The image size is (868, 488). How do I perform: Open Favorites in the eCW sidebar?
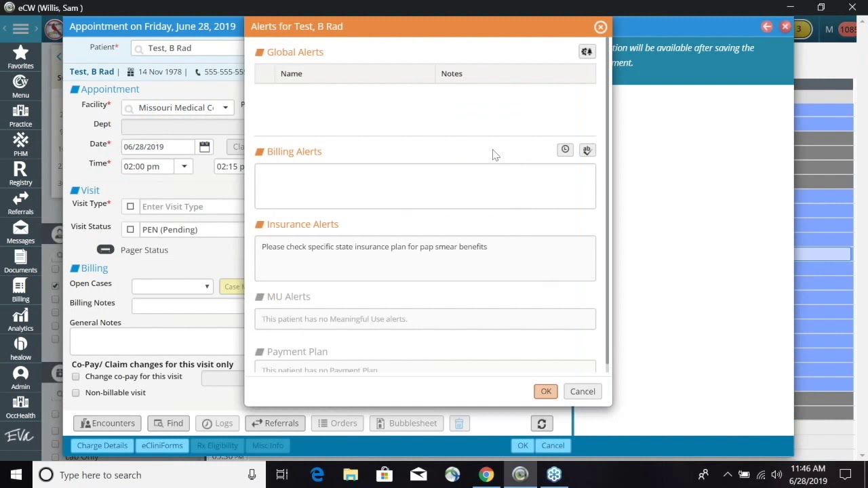(20, 57)
